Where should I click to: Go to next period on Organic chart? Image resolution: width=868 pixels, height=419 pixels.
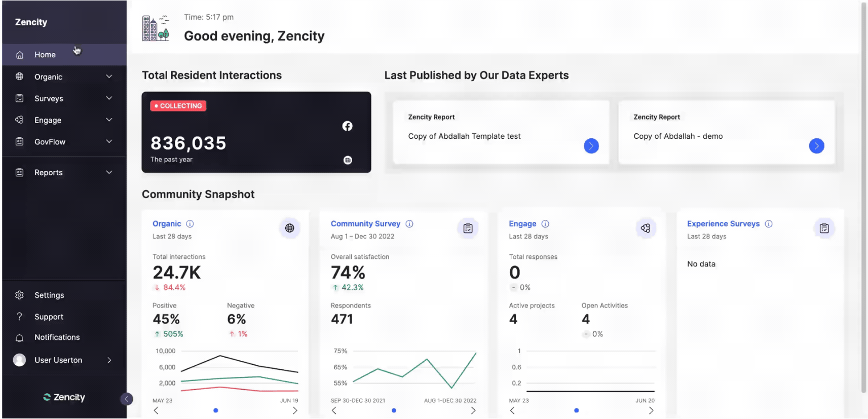(295, 410)
